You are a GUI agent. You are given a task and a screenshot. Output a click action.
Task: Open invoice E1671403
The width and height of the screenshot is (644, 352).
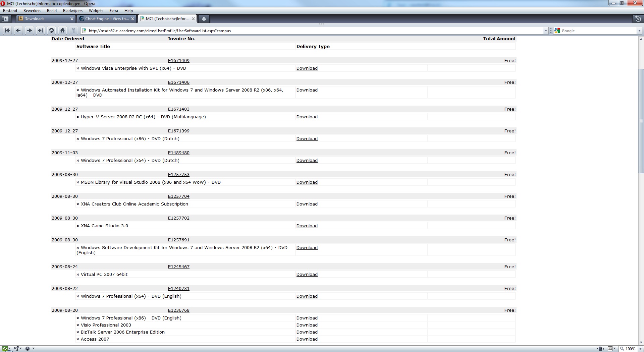(x=179, y=109)
